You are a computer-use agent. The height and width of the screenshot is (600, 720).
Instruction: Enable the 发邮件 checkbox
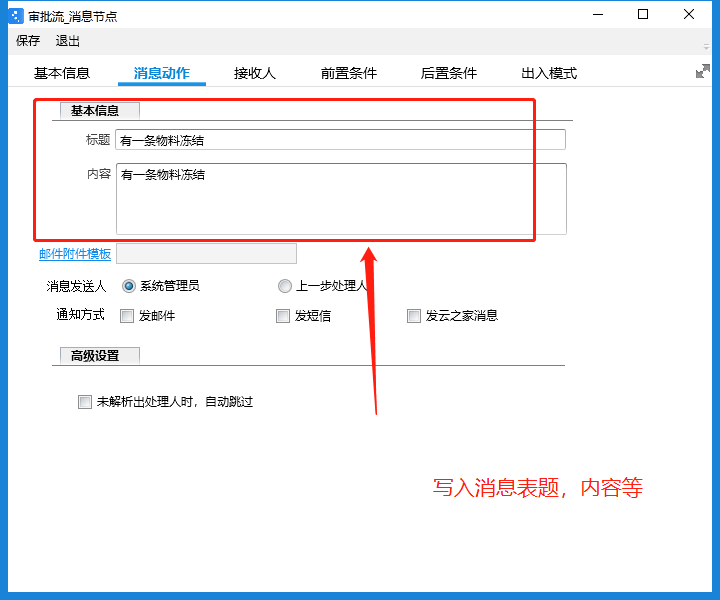coord(127,316)
